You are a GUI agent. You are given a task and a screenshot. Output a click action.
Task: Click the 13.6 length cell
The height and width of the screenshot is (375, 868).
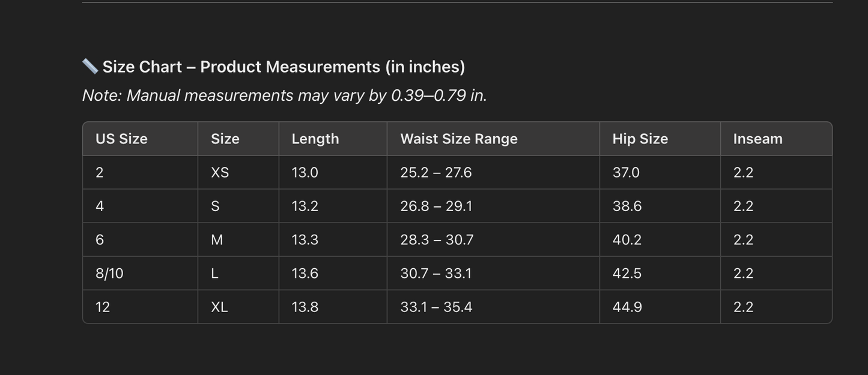tap(305, 273)
